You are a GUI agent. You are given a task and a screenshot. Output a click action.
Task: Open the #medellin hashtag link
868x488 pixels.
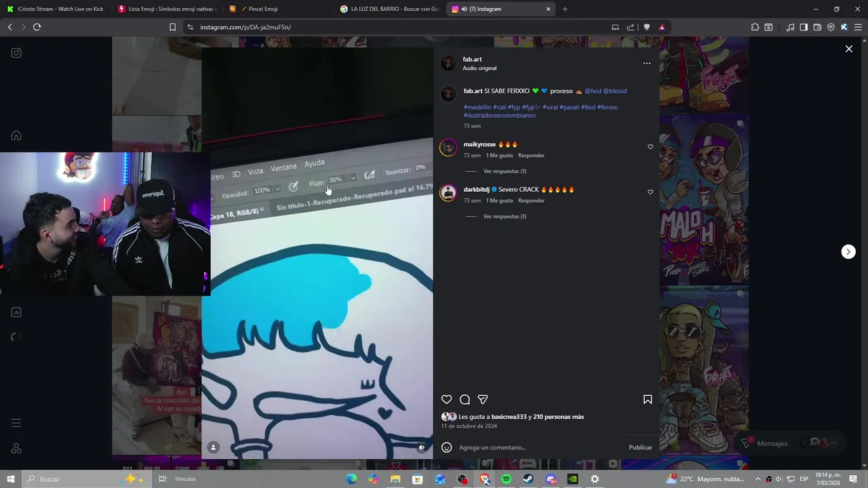[477, 107]
